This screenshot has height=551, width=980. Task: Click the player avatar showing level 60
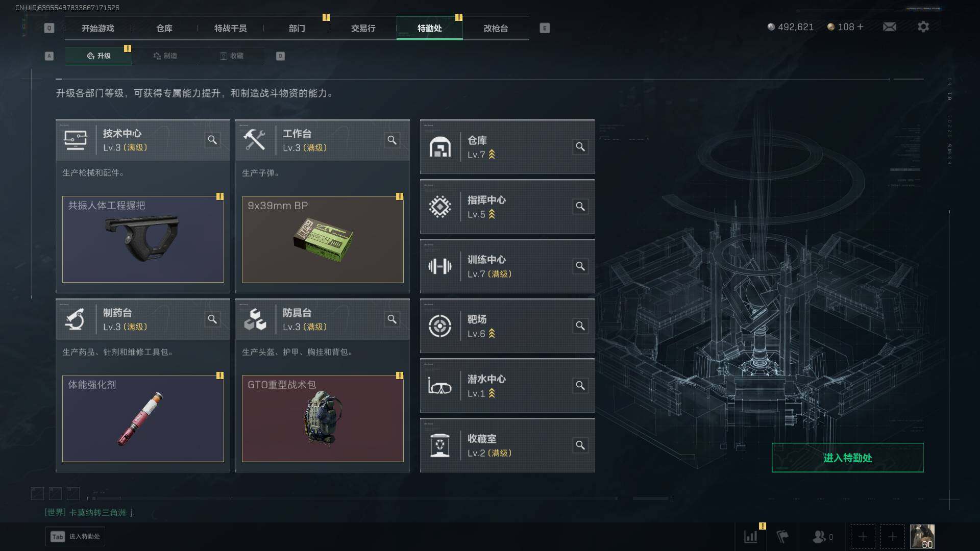[x=922, y=537]
